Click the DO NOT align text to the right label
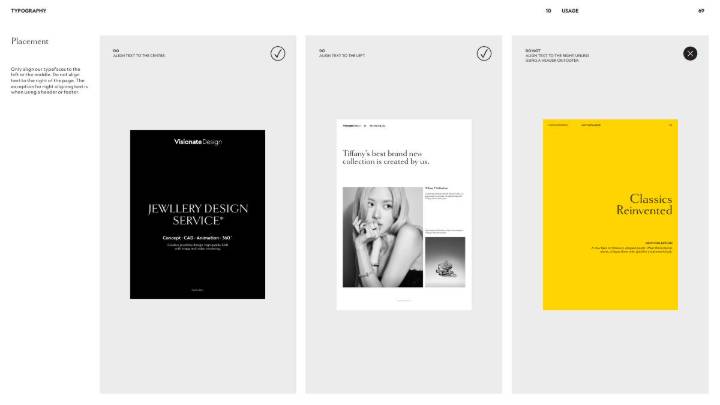Image resolution: width=720 pixels, height=405 pixels. tap(557, 56)
